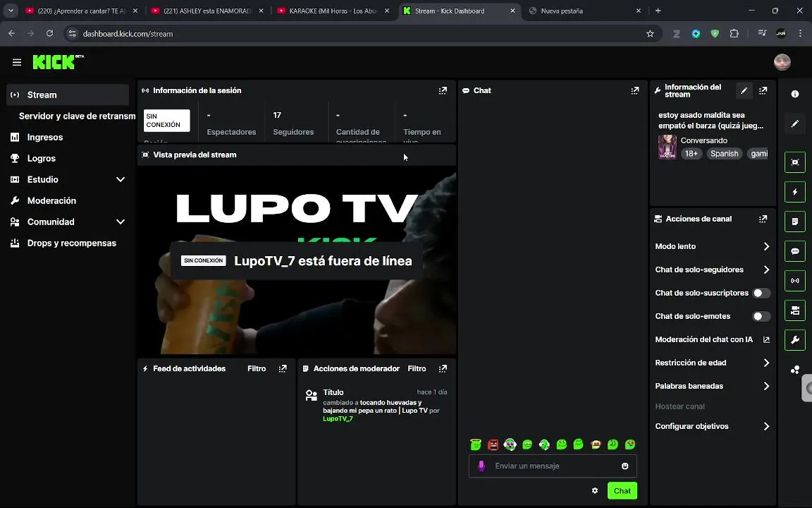This screenshot has height=508, width=812.
Task: Open Palabras baneadas options
Action: [712, 386]
